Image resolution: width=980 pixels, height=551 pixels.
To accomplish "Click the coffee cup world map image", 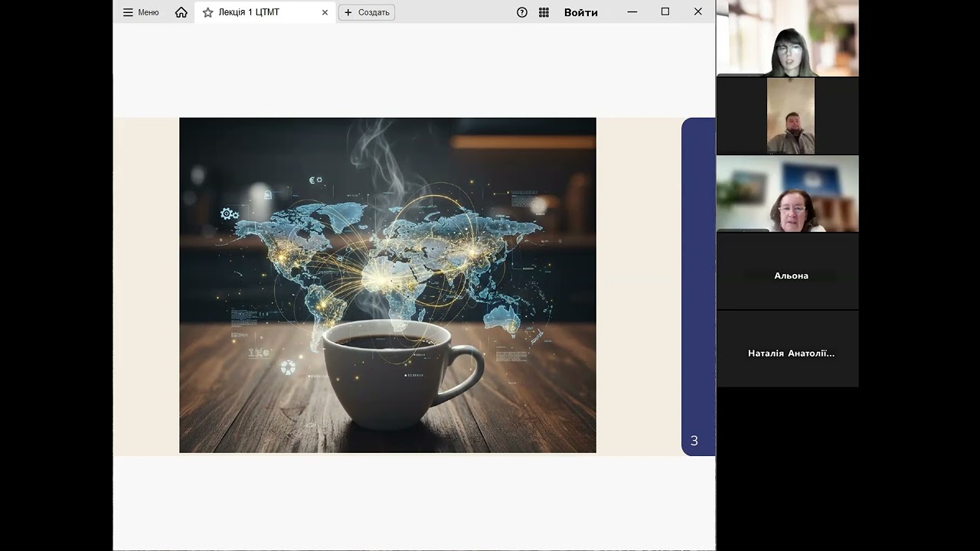I will pos(387,285).
